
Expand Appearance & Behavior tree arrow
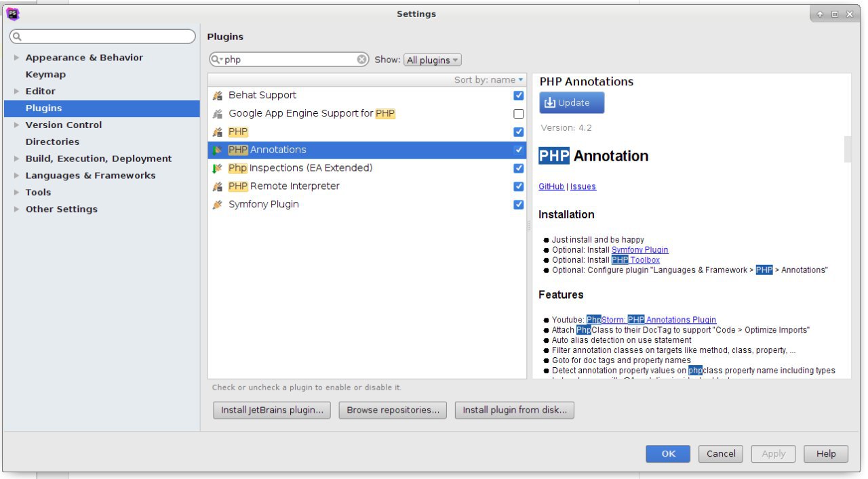tap(16, 58)
